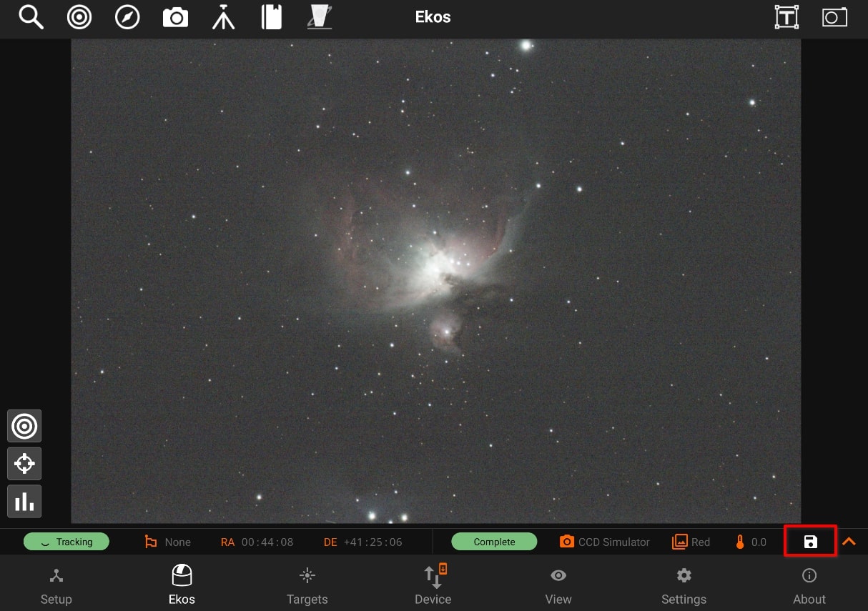Switch to the Setup tab
Viewport: 868px width, 611px height.
pos(56,587)
